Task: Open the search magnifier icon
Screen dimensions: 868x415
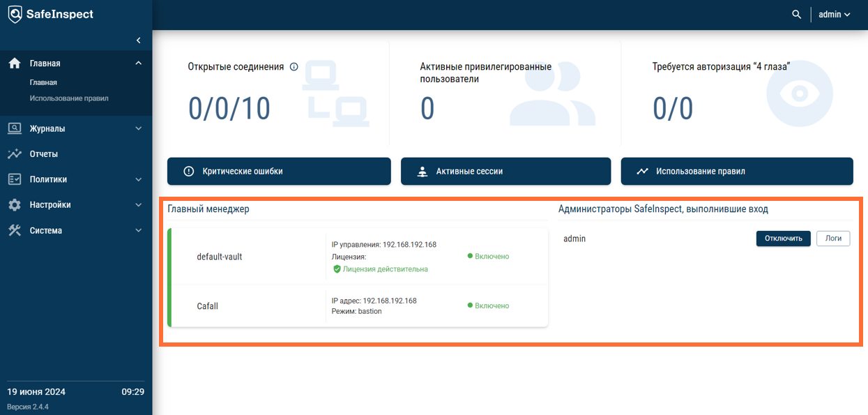Action: (797, 14)
